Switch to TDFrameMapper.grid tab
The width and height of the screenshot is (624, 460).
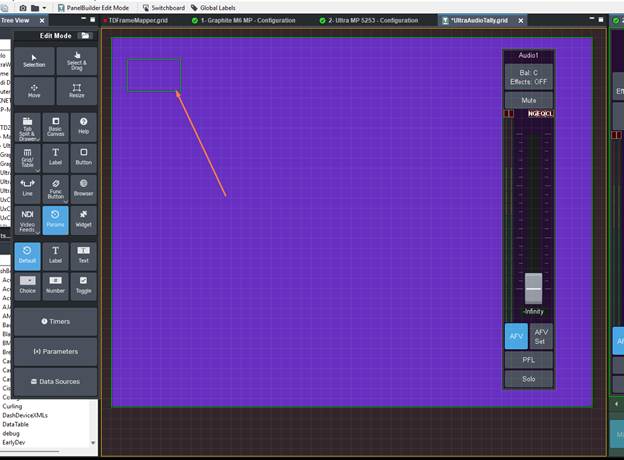click(x=135, y=20)
